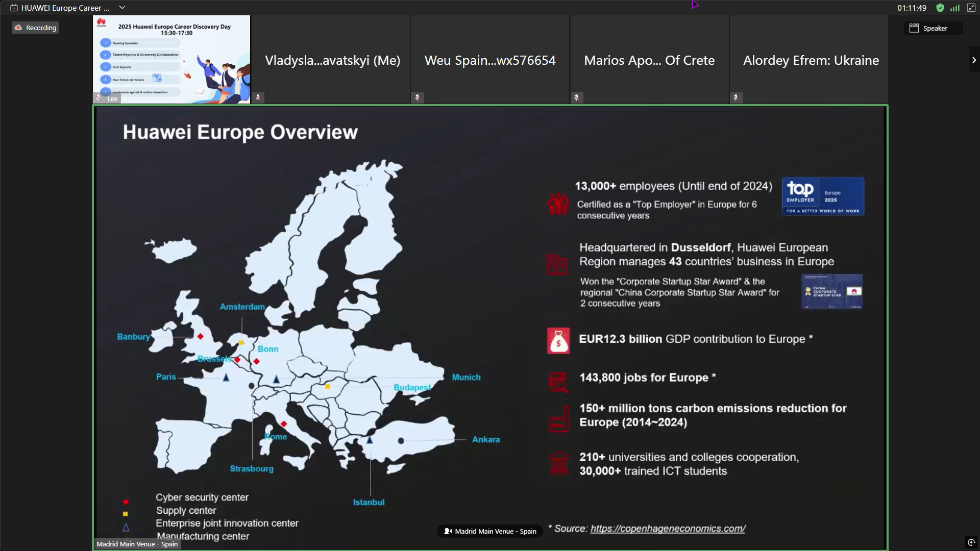Open the meeting title dropdown arrow
980x551 pixels.
click(122, 8)
